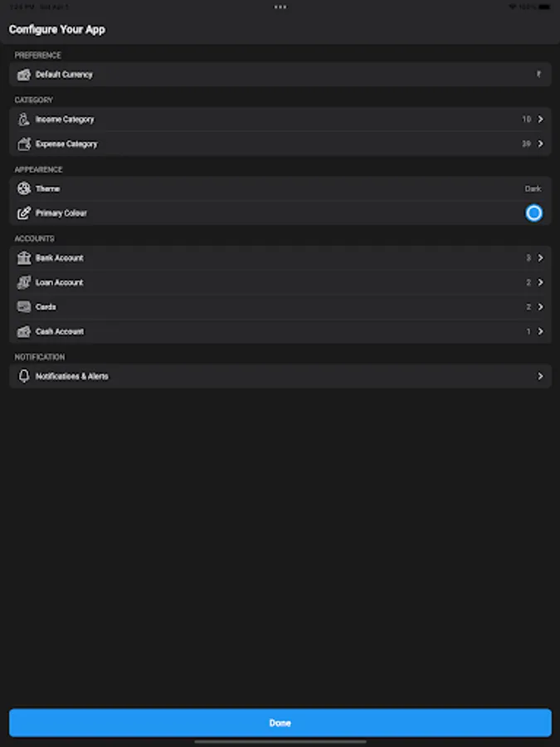Open Notifications & Alerts chevron
Image resolution: width=560 pixels, height=747 pixels.
coord(540,376)
